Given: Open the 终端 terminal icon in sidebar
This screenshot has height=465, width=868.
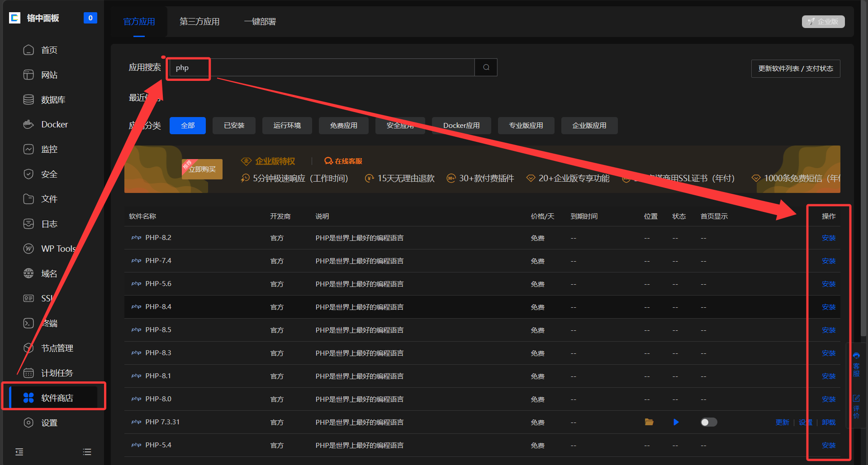Looking at the screenshot, I should click(x=28, y=323).
